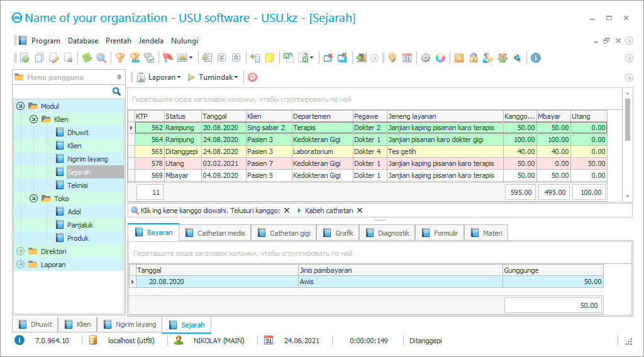
Task: Click the refresh icon in the toolbar
Action: pyautogui.click(x=87, y=58)
